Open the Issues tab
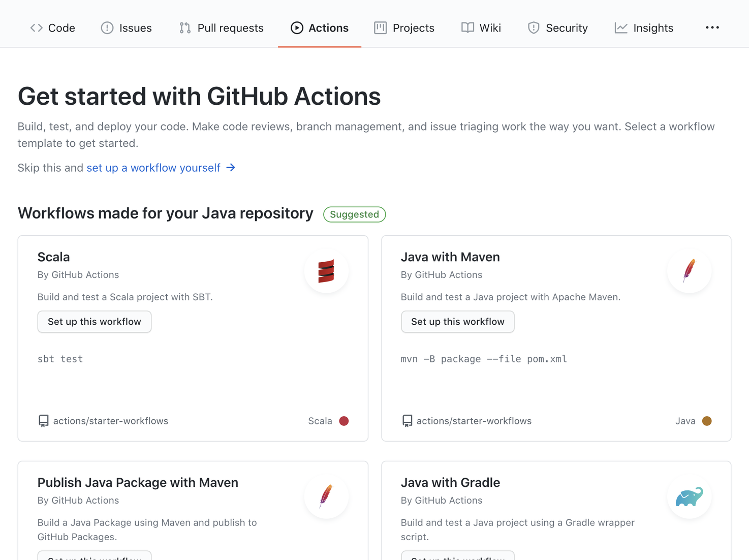749x560 pixels. coord(127,28)
